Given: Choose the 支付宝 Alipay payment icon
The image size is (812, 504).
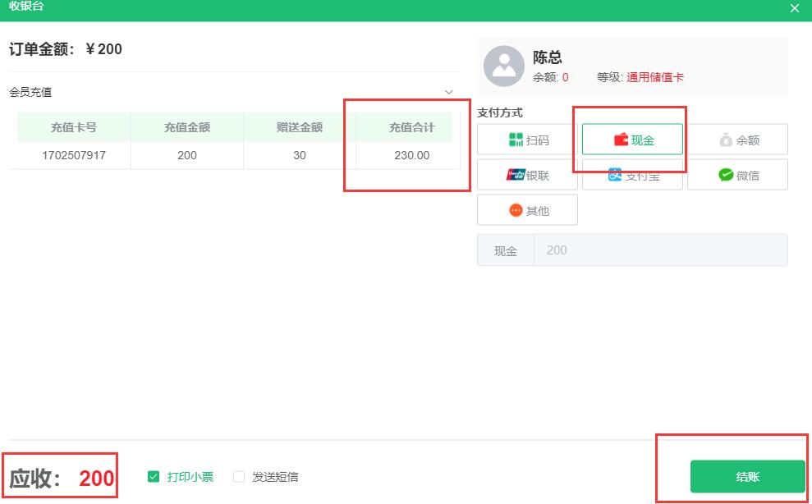Looking at the screenshot, I should click(632, 174).
